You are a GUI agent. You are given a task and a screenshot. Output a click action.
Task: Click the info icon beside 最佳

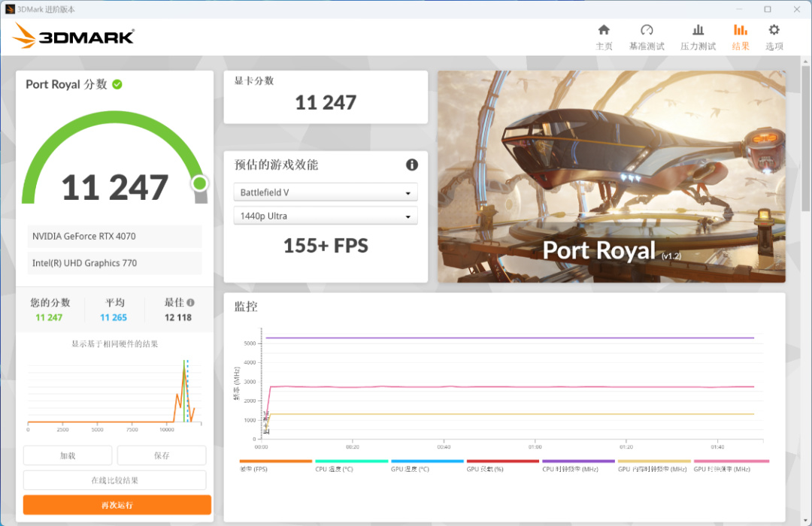coord(190,302)
